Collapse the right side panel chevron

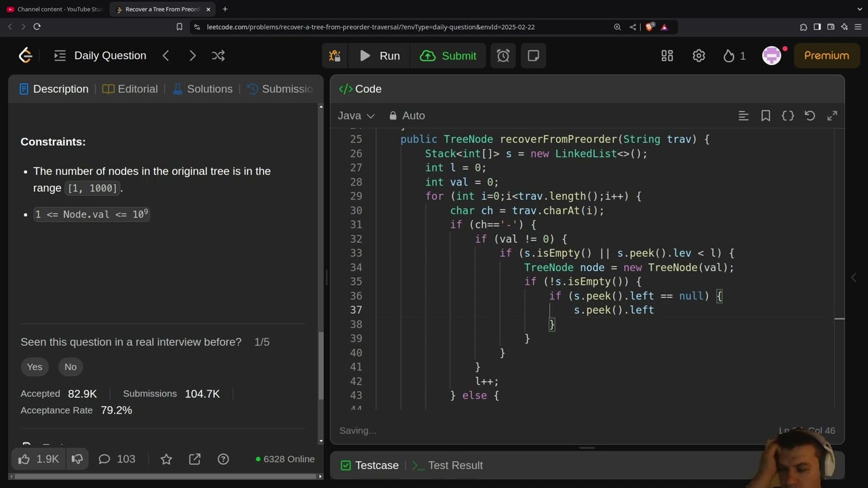(x=854, y=277)
